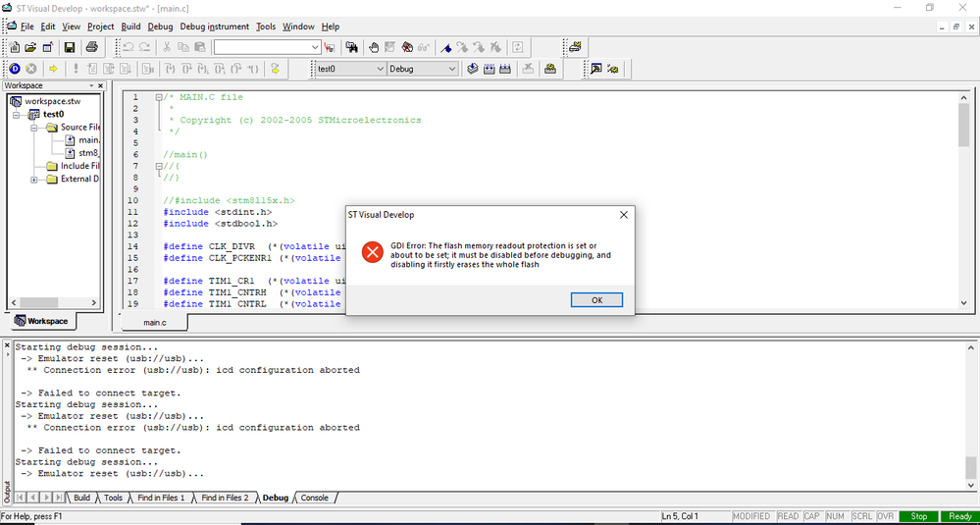Switch to the Build output tab
The width and height of the screenshot is (980, 525).
coord(81,499)
